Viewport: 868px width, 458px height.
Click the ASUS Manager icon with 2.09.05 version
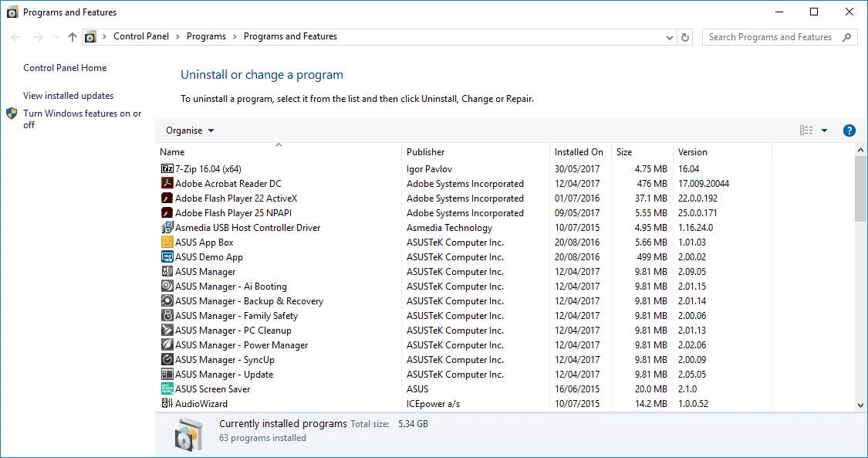coord(167,271)
